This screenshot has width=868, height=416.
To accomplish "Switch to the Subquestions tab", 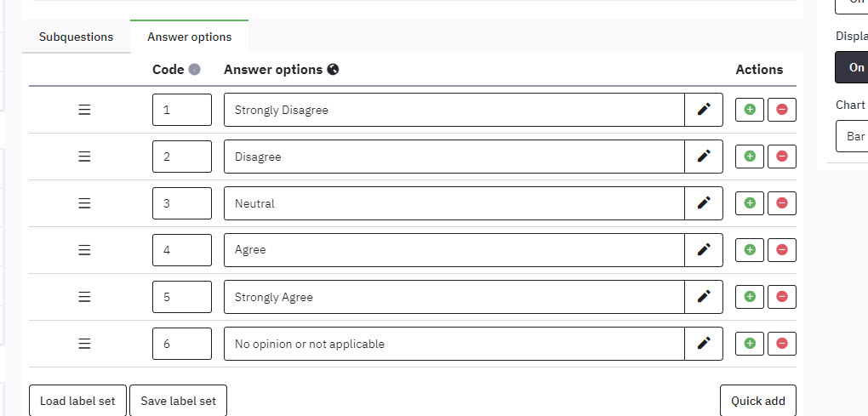I will 76,37.
